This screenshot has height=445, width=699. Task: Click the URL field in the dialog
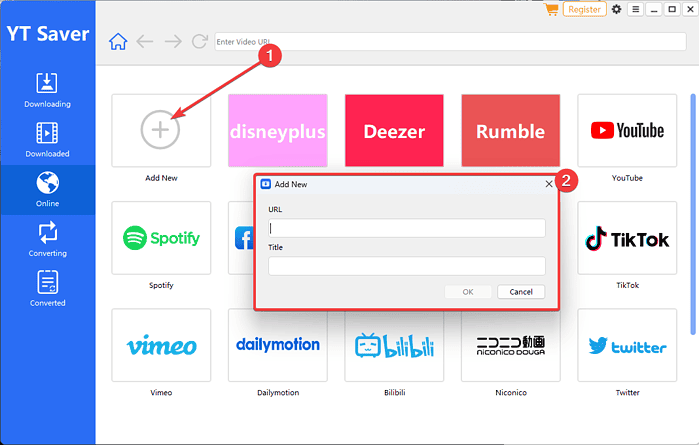pyautogui.click(x=406, y=228)
